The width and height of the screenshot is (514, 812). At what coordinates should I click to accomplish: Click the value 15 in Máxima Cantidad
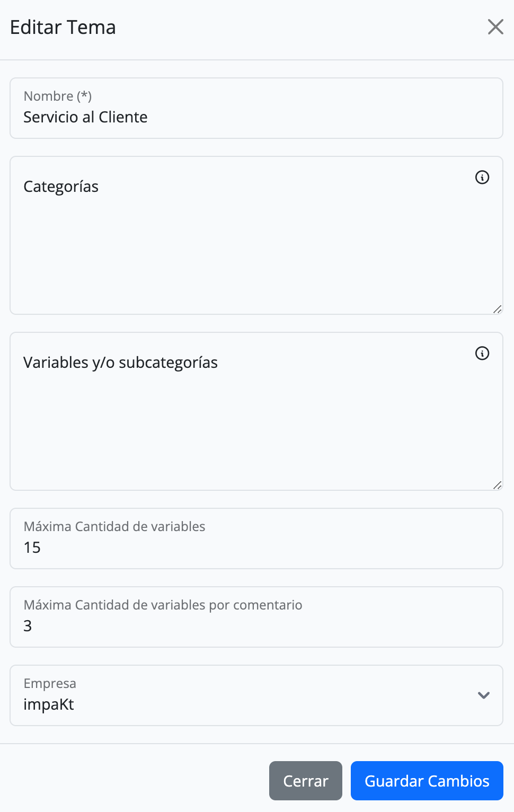point(32,548)
